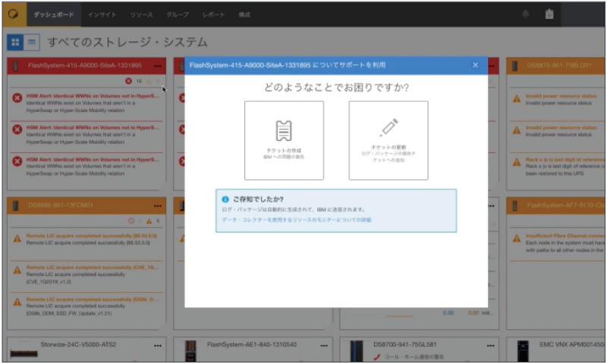Click first Invalid power resource status warning icon
Image resolution: width=607 pixels, height=364 pixels.
[x=517, y=99]
